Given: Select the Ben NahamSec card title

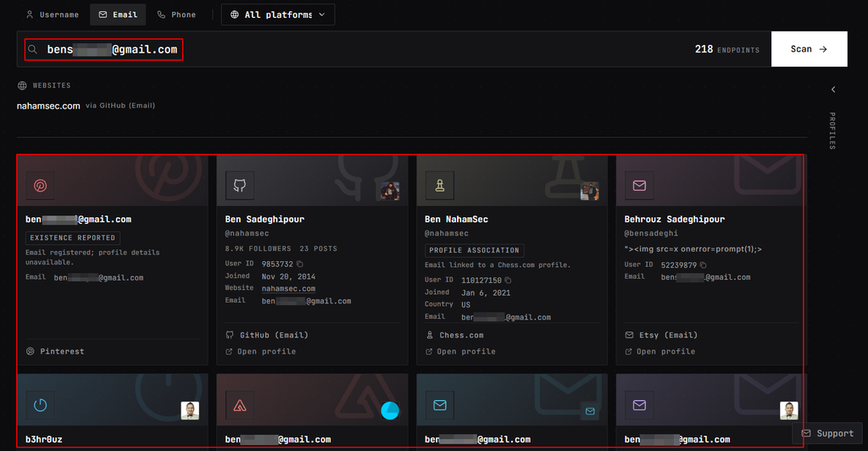Looking at the screenshot, I should pyautogui.click(x=456, y=219).
